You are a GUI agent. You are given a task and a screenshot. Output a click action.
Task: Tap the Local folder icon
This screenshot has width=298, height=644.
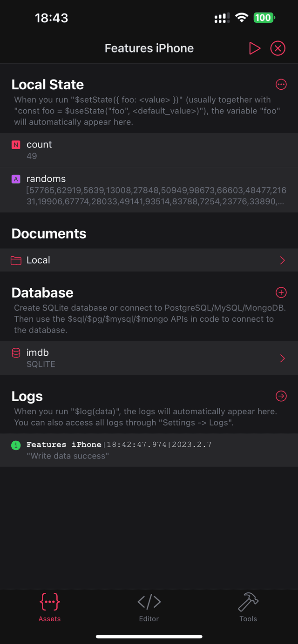pyautogui.click(x=16, y=260)
